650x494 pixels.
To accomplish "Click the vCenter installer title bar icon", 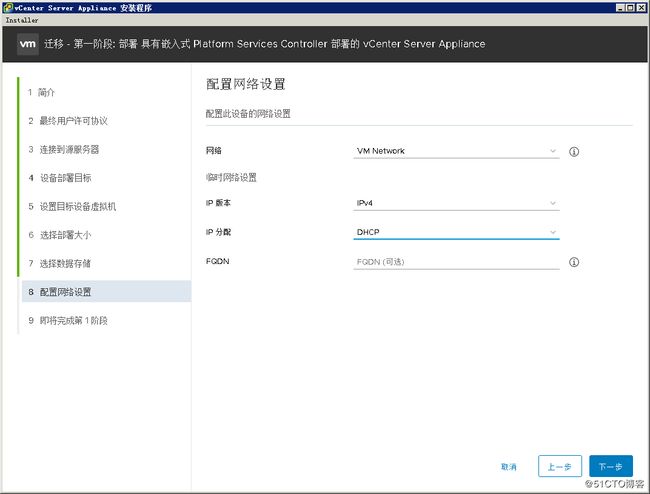I will [7, 7].
